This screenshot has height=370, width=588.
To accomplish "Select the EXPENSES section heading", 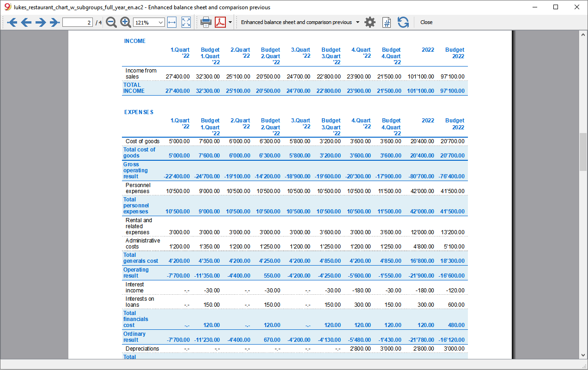I will tap(139, 112).
